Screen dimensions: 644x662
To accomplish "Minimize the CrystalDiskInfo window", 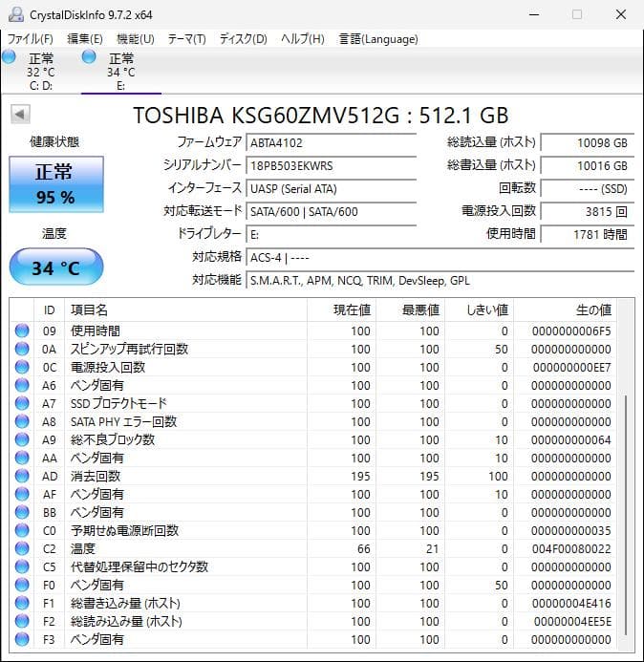I will click(534, 14).
